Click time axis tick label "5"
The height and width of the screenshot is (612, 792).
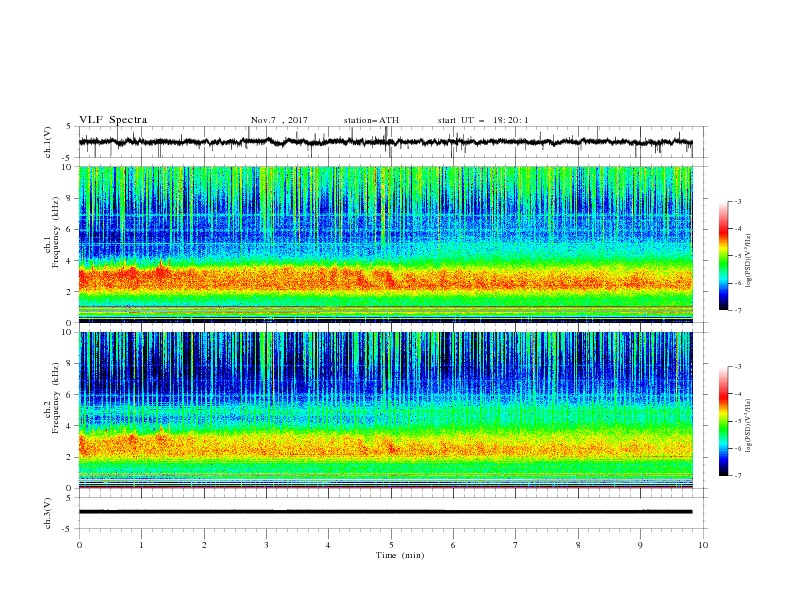(x=391, y=545)
